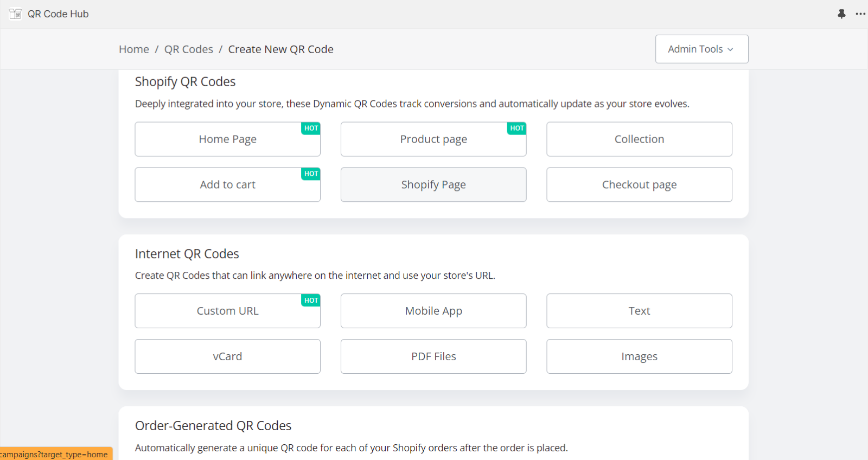Select the Shopify Page QR type
The image size is (868, 460).
(x=433, y=185)
